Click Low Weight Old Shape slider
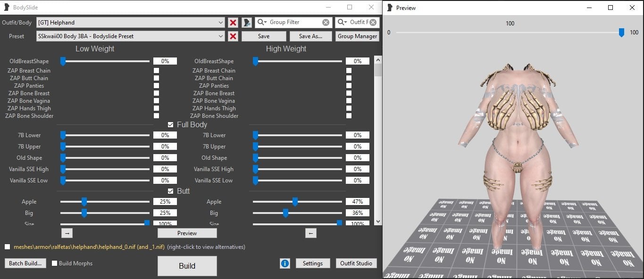 105,158
